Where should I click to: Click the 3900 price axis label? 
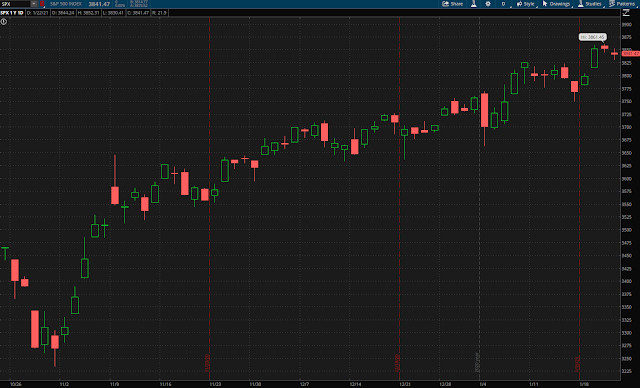[x=627, y=24]
